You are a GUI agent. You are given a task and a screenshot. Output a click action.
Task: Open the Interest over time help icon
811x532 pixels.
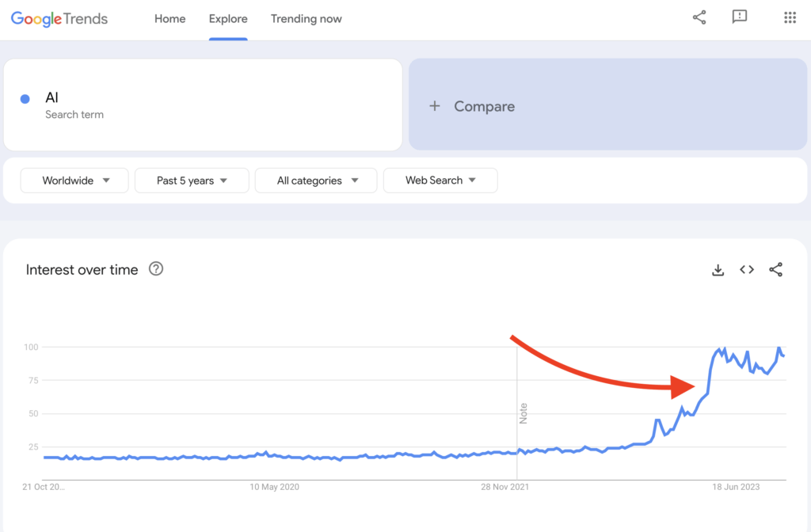tap(156, 269)
